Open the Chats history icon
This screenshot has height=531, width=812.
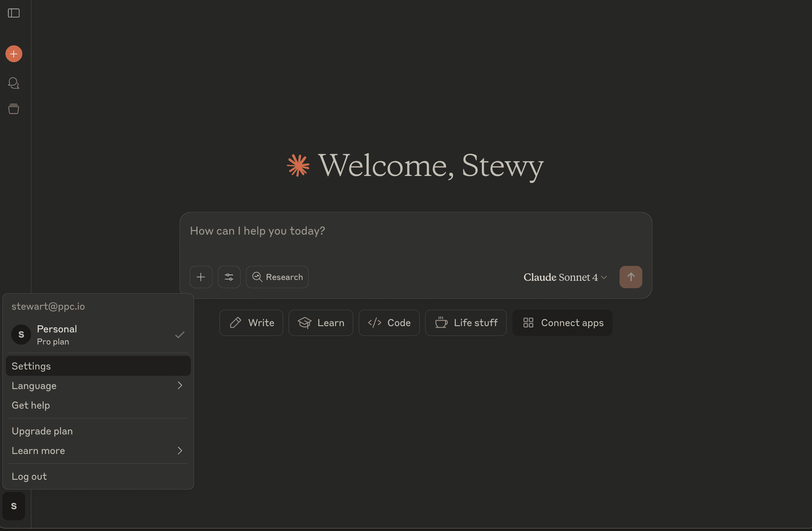pos(14,83)
